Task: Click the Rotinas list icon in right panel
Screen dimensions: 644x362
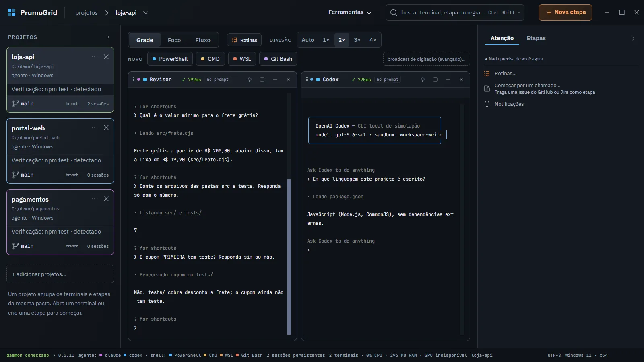Action: [x=487, y=74]
